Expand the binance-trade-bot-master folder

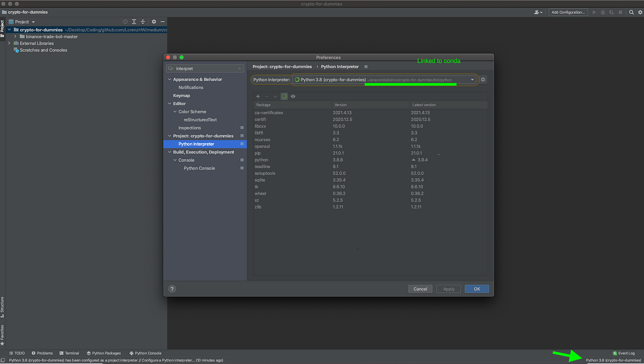[x=15, y=37]
